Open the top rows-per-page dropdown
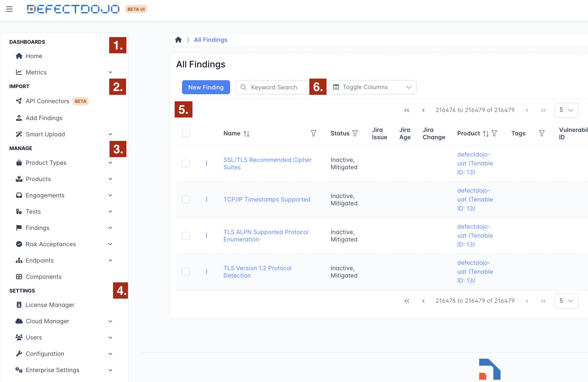This screenshot has width=588, height=382. [566, 110]
